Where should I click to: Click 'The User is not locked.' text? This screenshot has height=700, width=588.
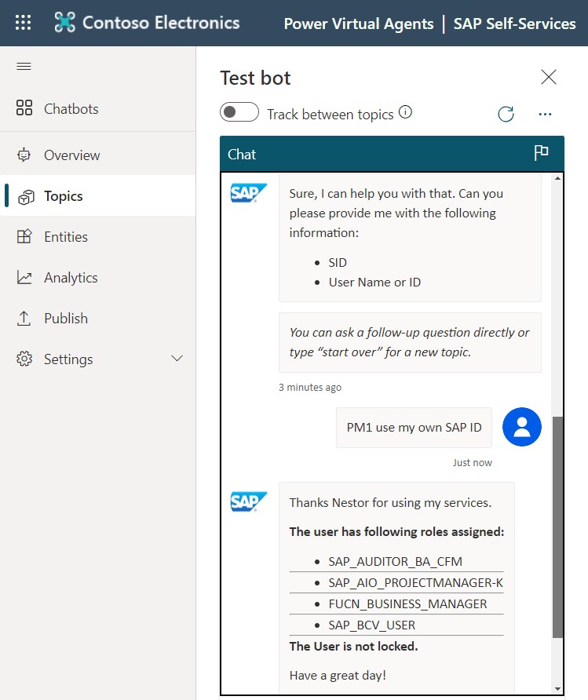(353, 646)
